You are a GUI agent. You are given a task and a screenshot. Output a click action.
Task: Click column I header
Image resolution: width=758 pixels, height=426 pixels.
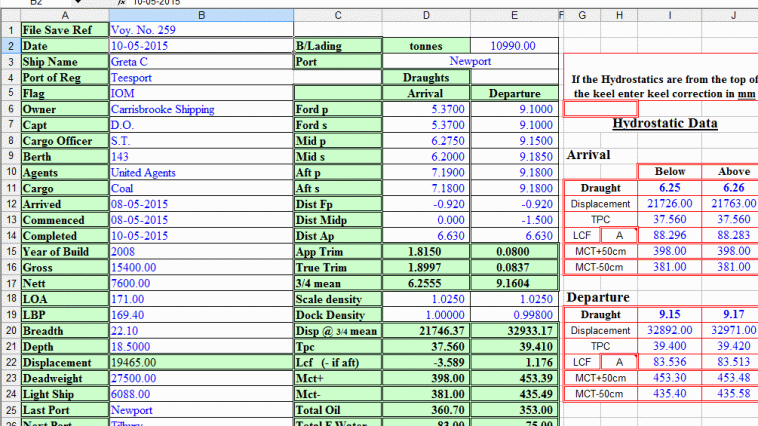pos(669,15)
